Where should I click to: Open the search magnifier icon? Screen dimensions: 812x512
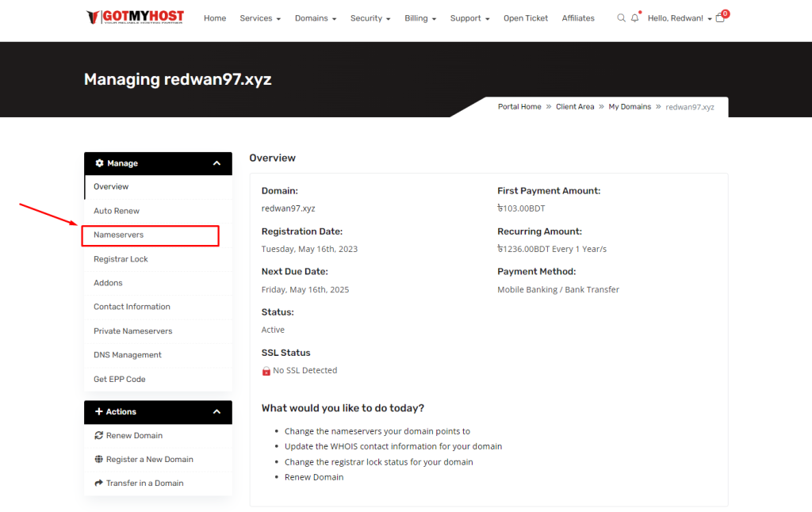pyautogui.click(x=621, y=18)
